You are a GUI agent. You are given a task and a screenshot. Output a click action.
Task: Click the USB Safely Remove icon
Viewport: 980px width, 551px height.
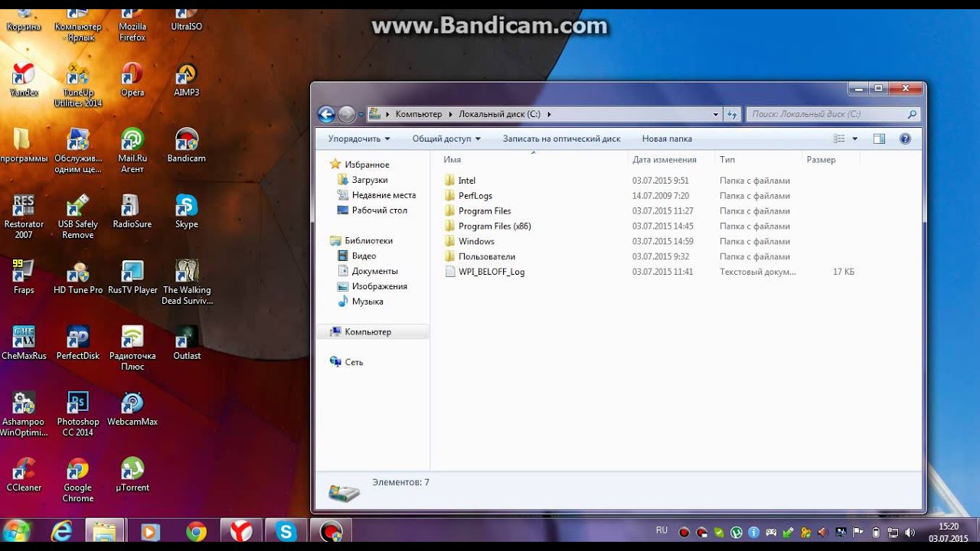[77, 217]
